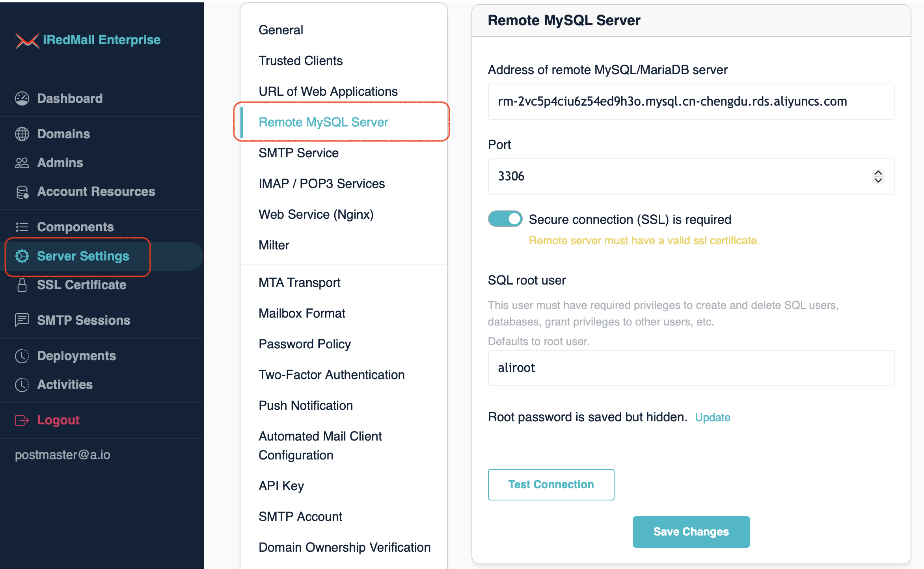
Task: Click the Logout exit icon
Action: coord(22,420)
